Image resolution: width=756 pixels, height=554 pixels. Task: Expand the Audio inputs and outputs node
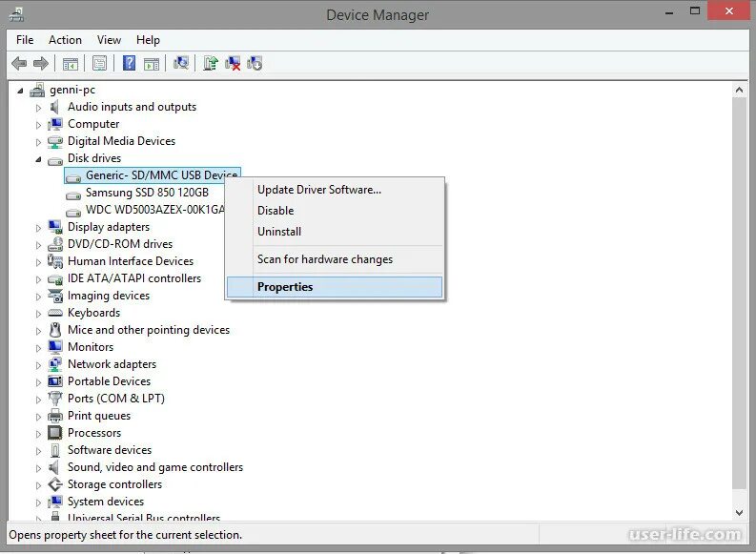38,108
